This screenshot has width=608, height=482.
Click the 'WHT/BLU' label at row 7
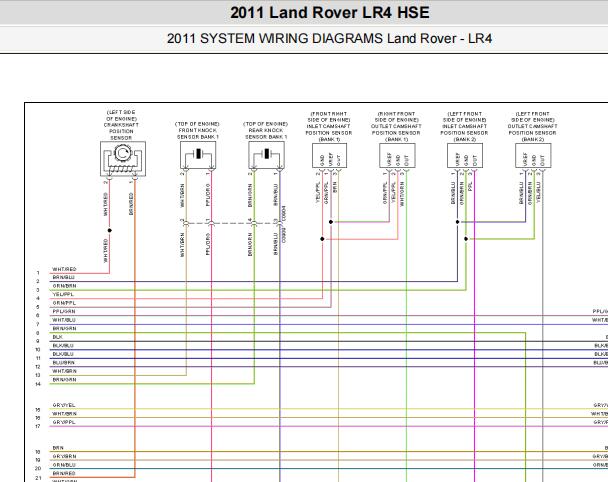[64, 320]
